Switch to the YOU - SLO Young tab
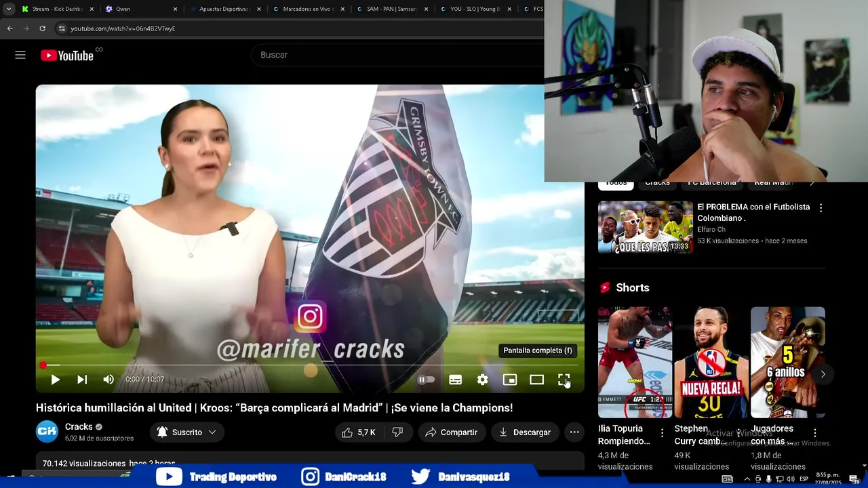The width and height of the screenshot is (868, 488). click(475, 9)
